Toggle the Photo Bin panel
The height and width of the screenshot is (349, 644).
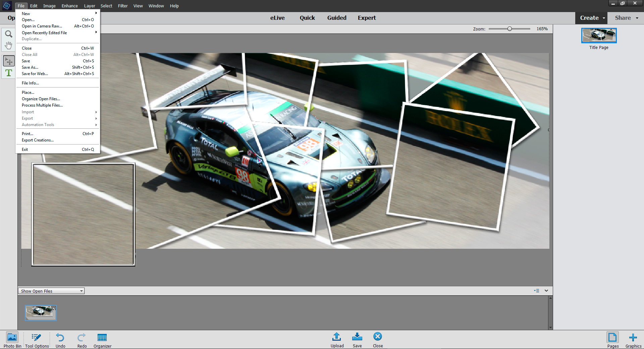[x=12, y=337]
